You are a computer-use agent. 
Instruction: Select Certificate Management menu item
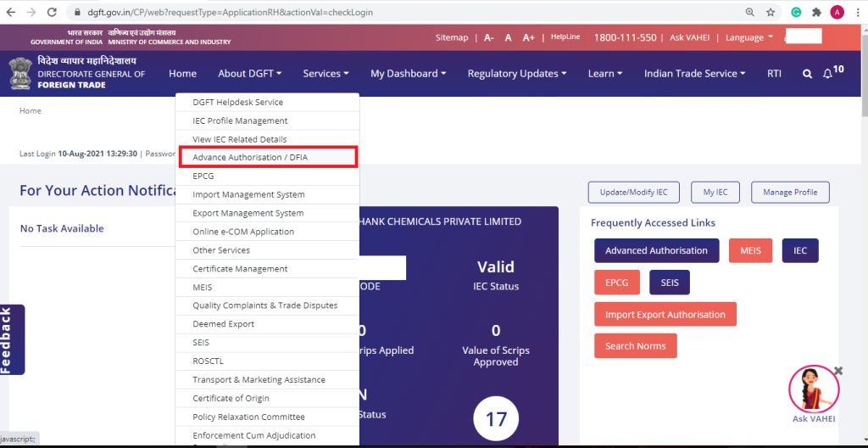click(x=267, y=268)
